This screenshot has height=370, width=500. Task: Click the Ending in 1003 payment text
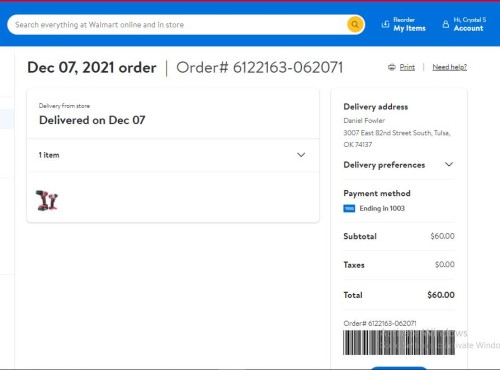click(382, 209)
